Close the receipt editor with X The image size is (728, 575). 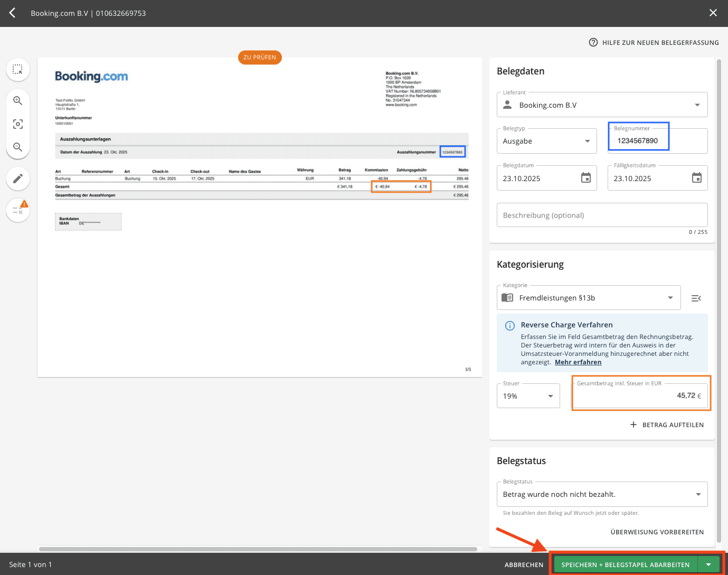coord(713,13)
